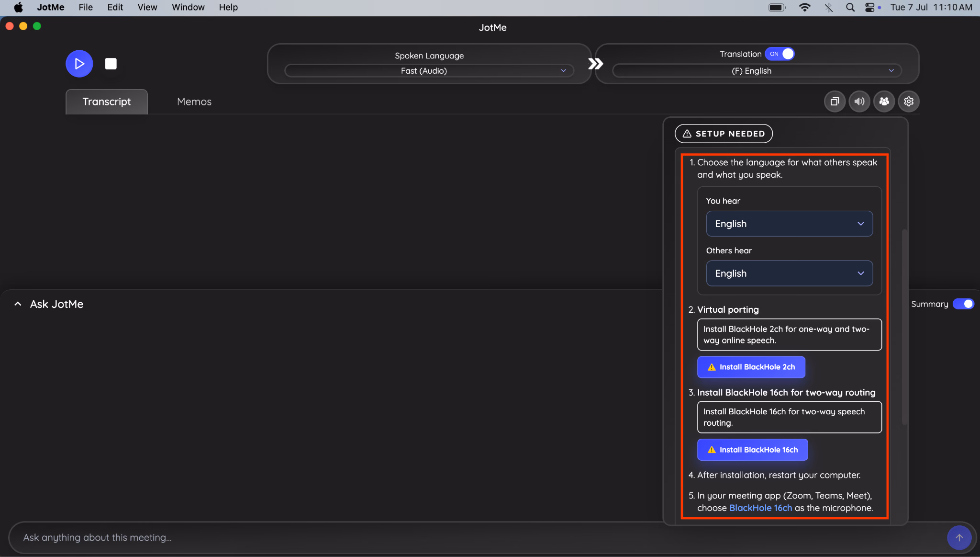
Task: Open the JotMe application menu
Action: coord(51,7)
